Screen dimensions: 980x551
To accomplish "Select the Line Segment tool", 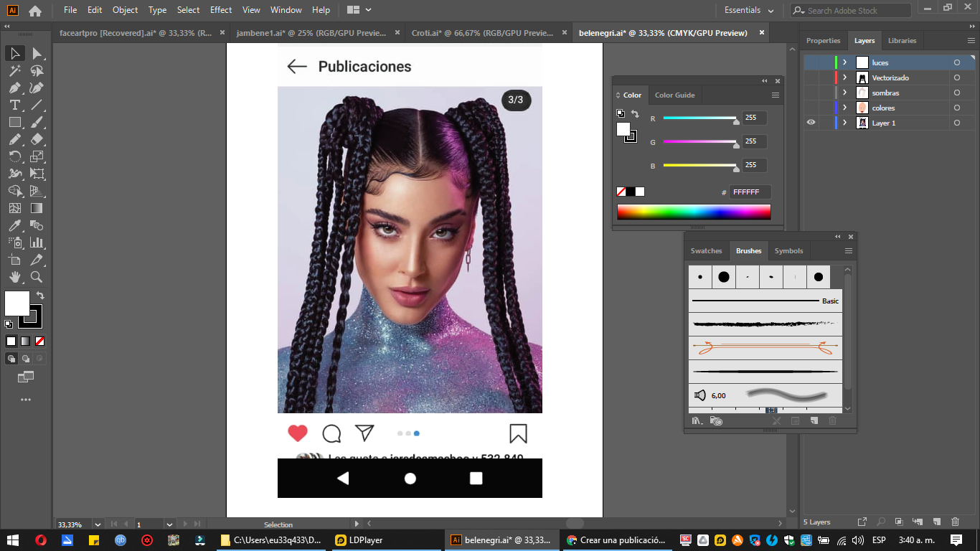I will click(37, 105).
